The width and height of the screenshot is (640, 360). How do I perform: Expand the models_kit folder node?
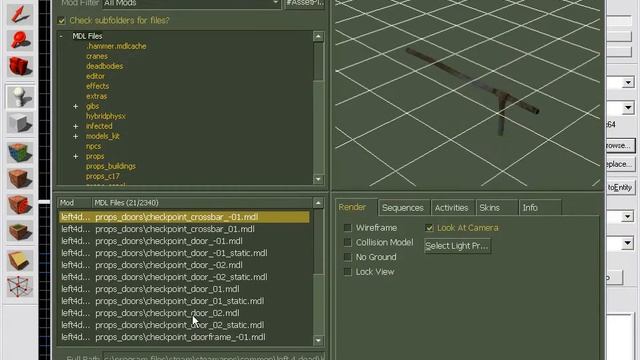click(x=76, y=136)
